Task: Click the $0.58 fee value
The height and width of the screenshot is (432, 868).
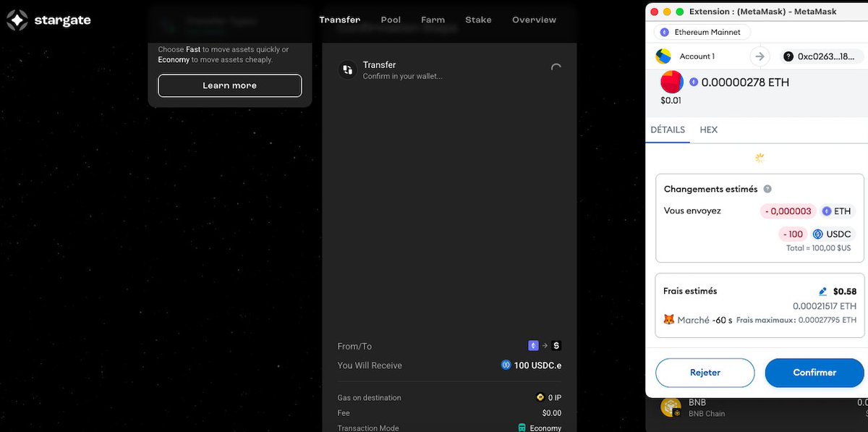Action: coord(845,292)
